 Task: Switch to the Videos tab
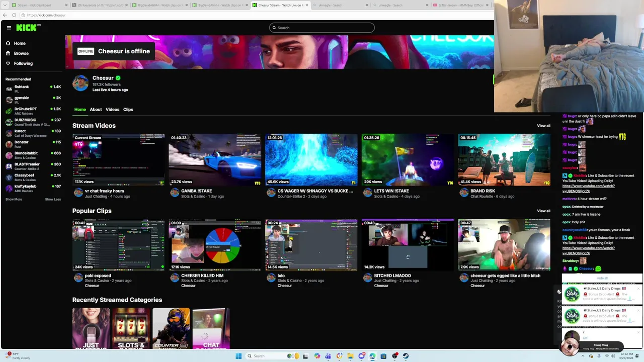(x=112, y=109)
